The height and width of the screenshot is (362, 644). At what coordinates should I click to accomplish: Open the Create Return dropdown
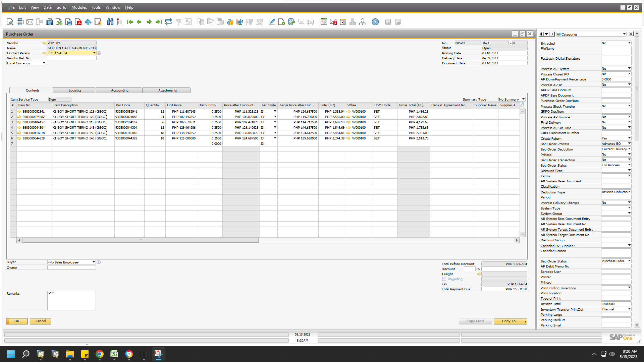(629, 138)
